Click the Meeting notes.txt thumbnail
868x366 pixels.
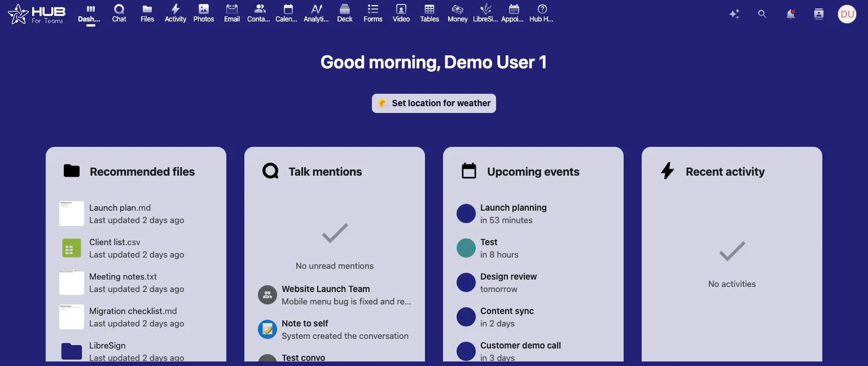[x=72, y=282]
